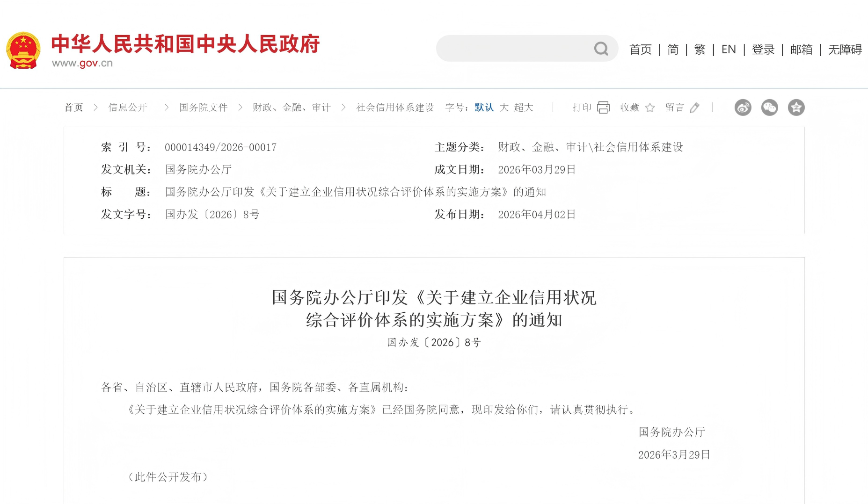Click the pencil icon beside 留言
Viewport: 868px width, 504px height.
[x=695, y=108]
